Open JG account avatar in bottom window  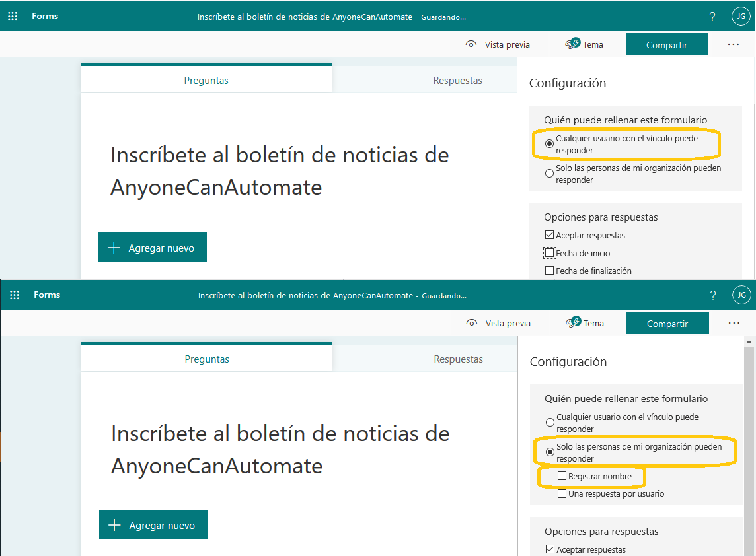(741, 295)
